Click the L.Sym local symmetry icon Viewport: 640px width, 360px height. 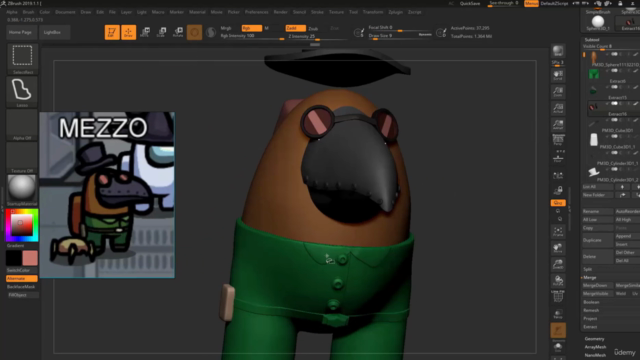[558, 176]
